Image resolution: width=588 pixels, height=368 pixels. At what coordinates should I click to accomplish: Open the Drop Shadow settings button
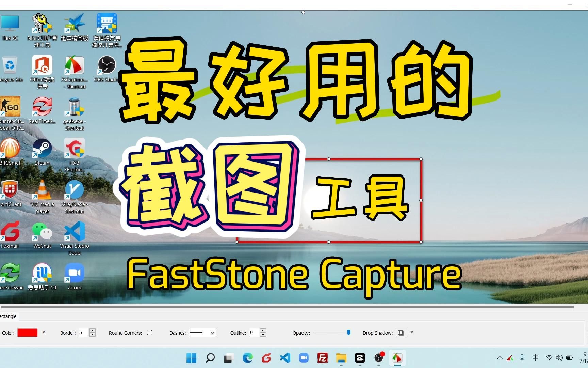401,333
